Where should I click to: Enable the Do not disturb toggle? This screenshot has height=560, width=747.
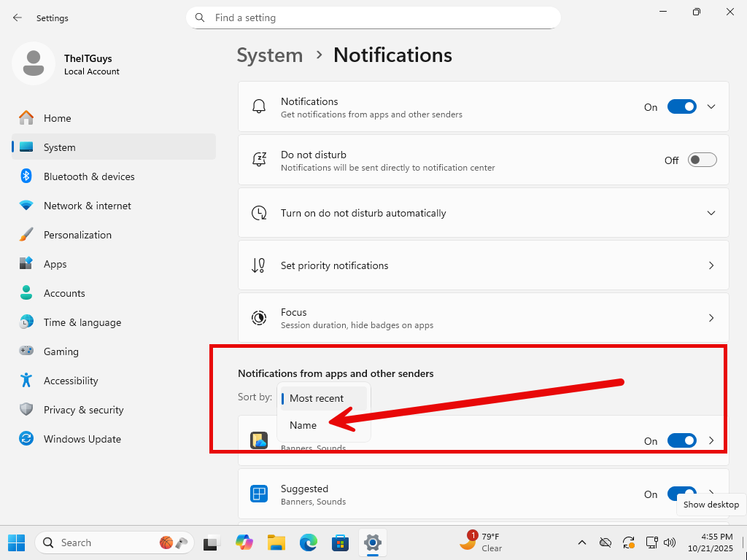[702, 160]
